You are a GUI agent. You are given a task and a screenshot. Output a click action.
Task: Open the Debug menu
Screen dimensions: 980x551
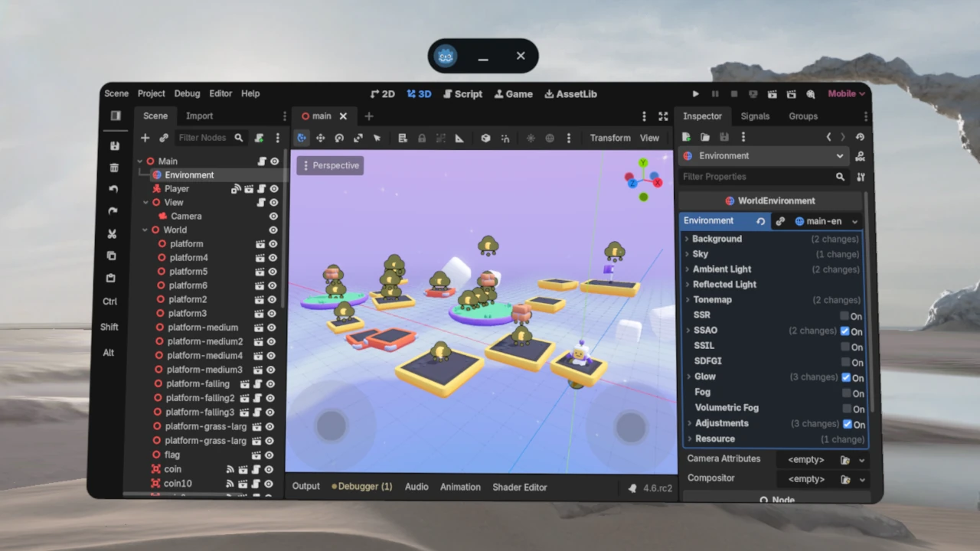point(187,93)
